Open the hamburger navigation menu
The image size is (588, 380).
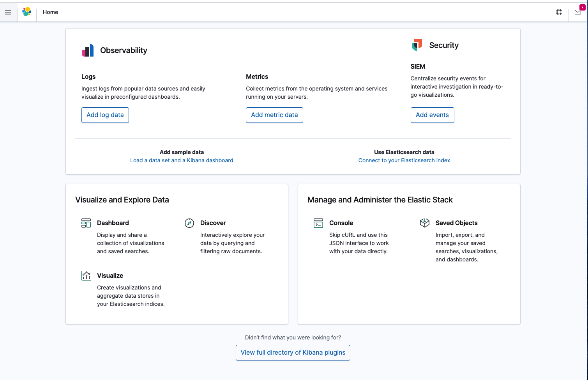click(8, 12)
